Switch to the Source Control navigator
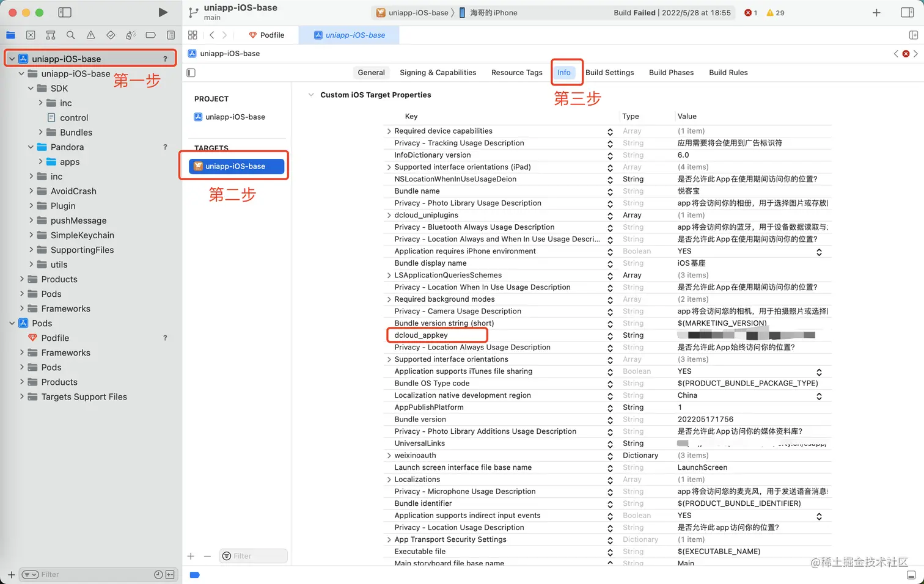This screenshot has height=584, width=924. 31,35
